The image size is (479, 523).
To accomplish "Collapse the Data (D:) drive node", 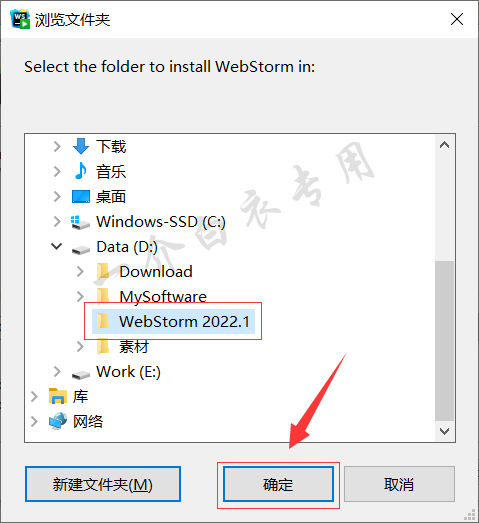I will click(x=57, y=246).
